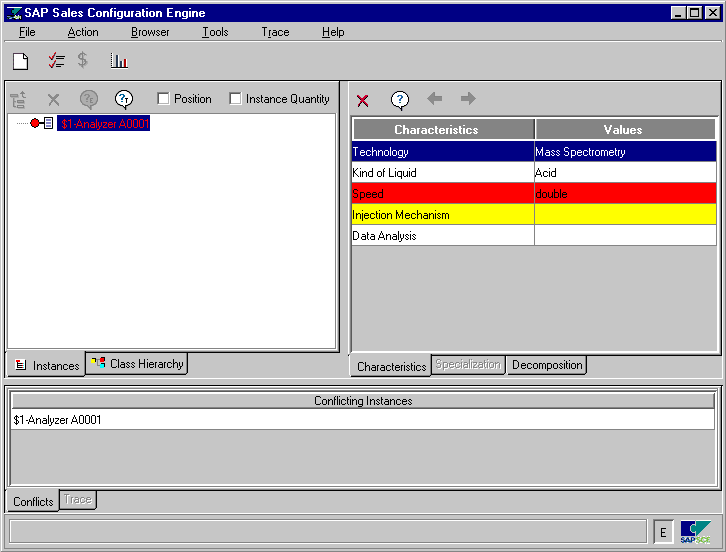This screenshot has width=726, height=552.
Task: Switch to the Decomposition tab
Action: (x=546, y=365)
